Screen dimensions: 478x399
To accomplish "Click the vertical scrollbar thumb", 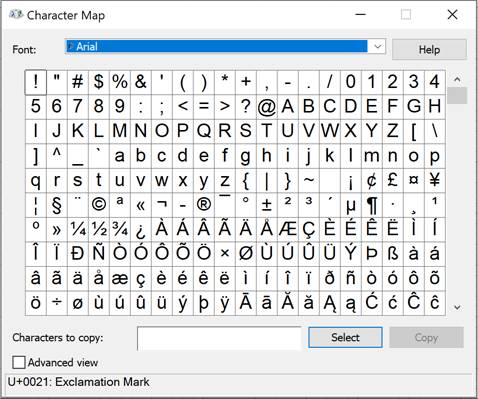I will (x=457, y=95).
